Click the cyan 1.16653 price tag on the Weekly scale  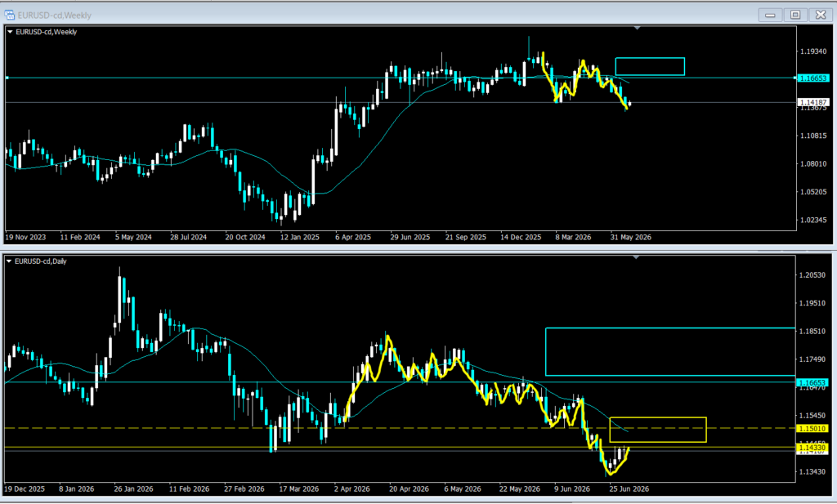click(813, 78)
